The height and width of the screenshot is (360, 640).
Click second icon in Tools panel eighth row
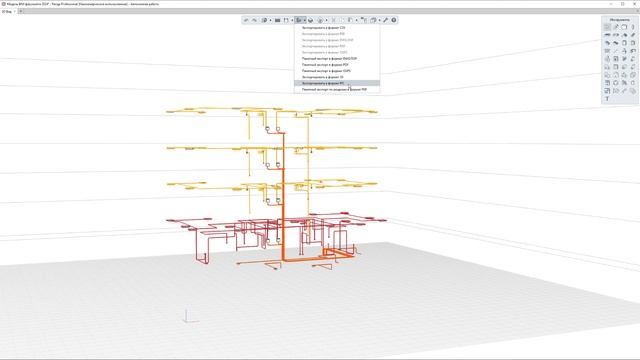[616, 83]
